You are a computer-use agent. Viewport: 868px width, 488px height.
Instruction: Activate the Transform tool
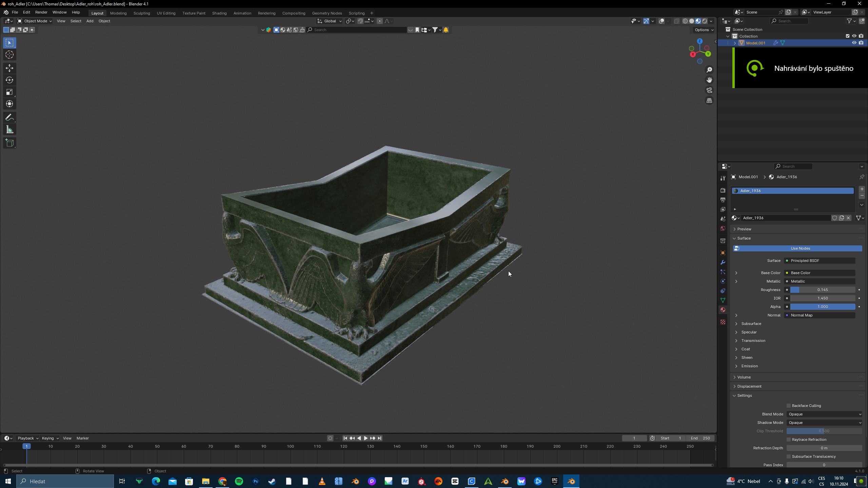coord(9,104)
